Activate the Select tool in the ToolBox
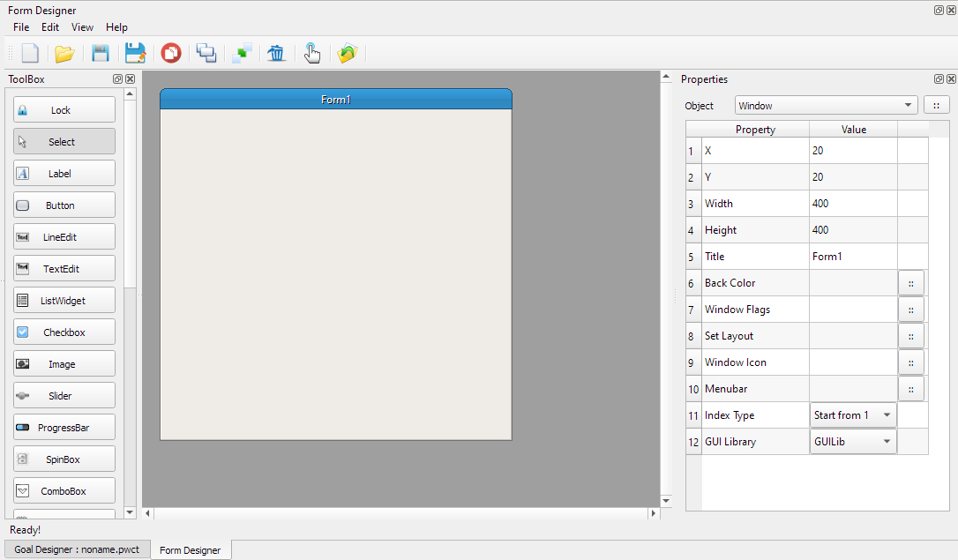Screen dimensions: 958x560 (x=64, y=140)
